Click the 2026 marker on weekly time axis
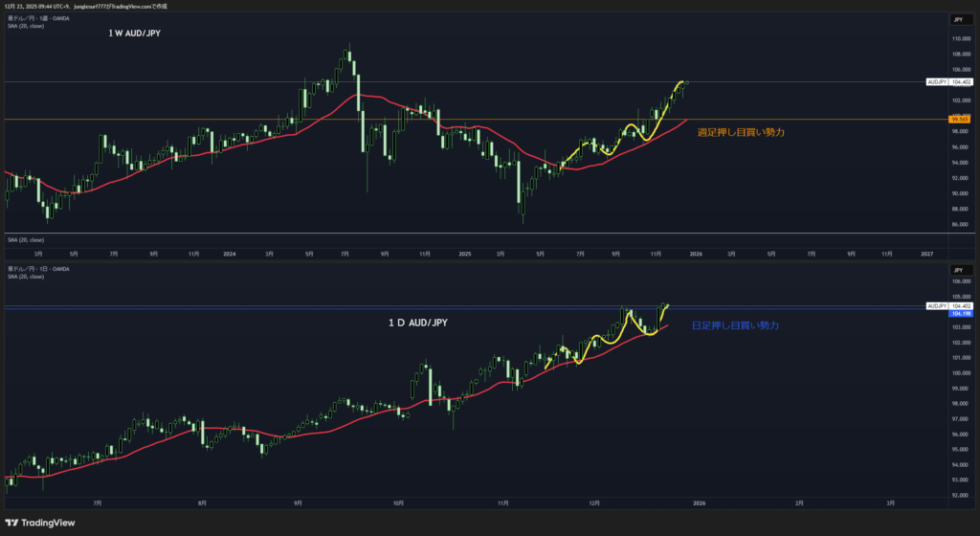 click(697, 255)
